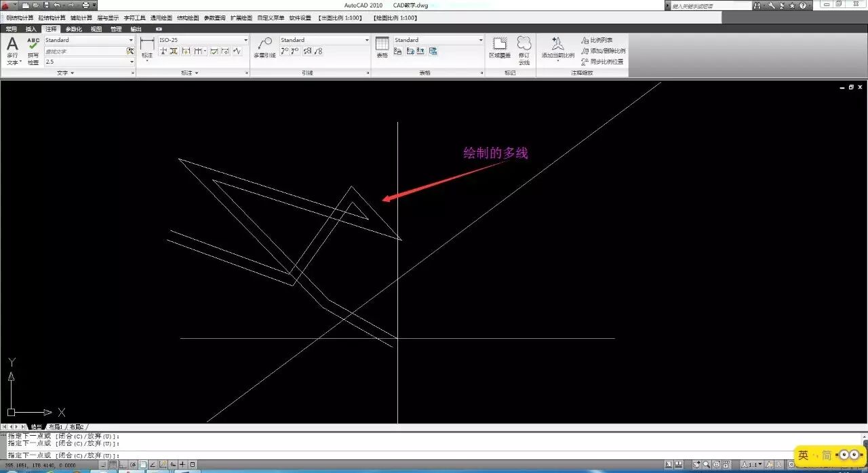Switch to 布局2 layout tab
This screenshot has width=868, height=473.
click(x=76, y=427)
